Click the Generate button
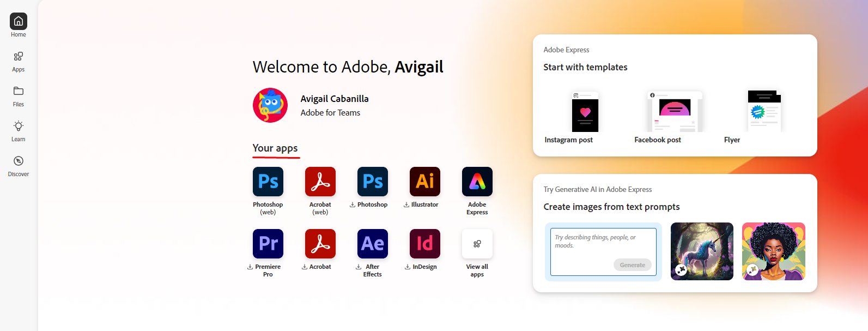868x331 pixels. 632,265
